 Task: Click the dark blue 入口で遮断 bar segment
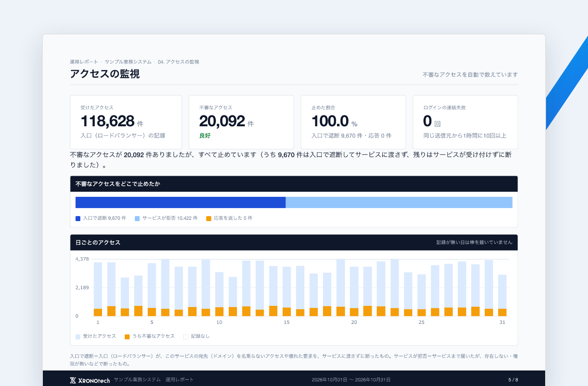pos(181,202)
